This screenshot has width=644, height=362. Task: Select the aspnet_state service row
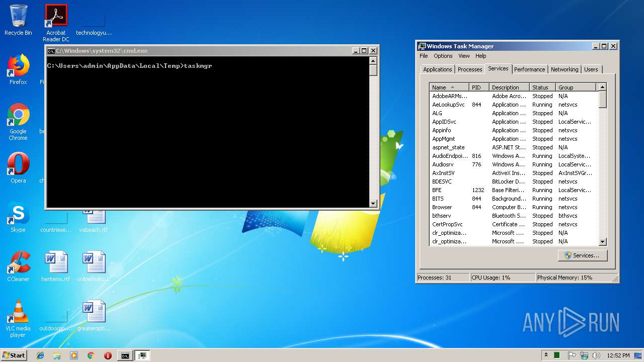(x=514, y=147)
